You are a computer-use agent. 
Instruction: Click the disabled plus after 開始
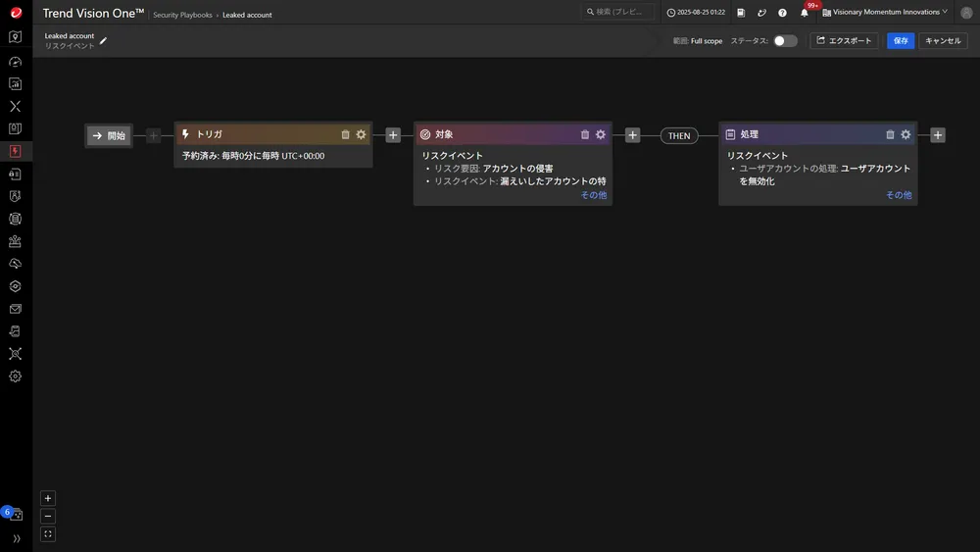click(154, 135)
